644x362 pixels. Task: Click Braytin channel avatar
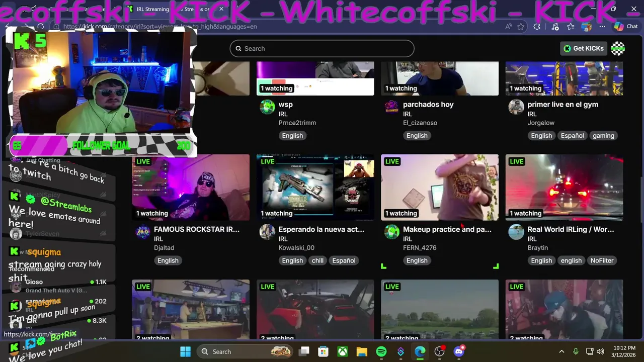pyautogui.click(x=516, y=232)
